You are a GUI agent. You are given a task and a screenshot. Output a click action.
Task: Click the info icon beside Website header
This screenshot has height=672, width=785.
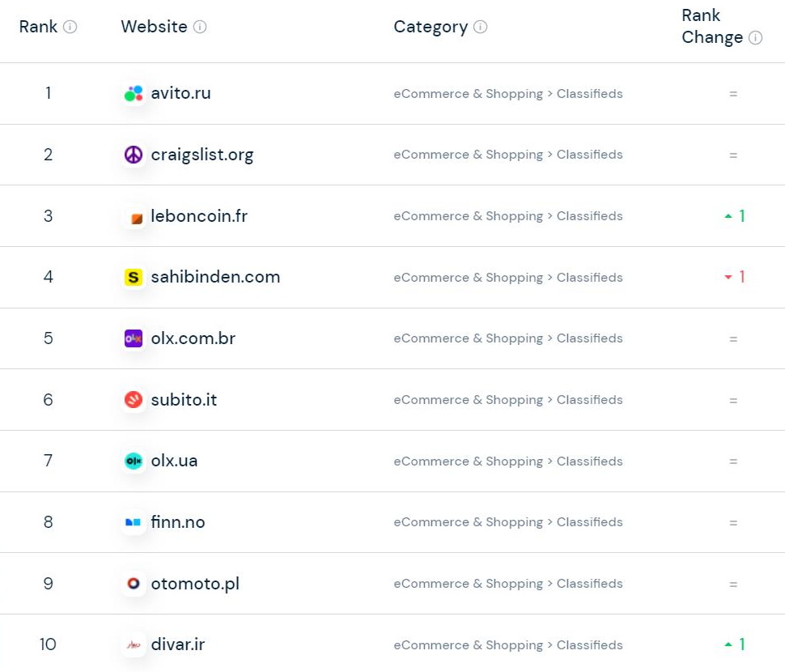(x=200, y=27)
